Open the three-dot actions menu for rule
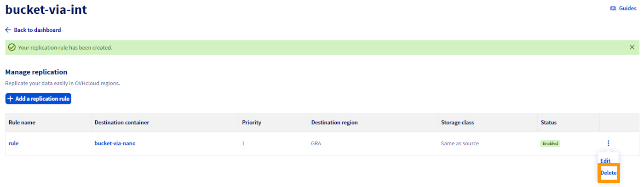 608,143
